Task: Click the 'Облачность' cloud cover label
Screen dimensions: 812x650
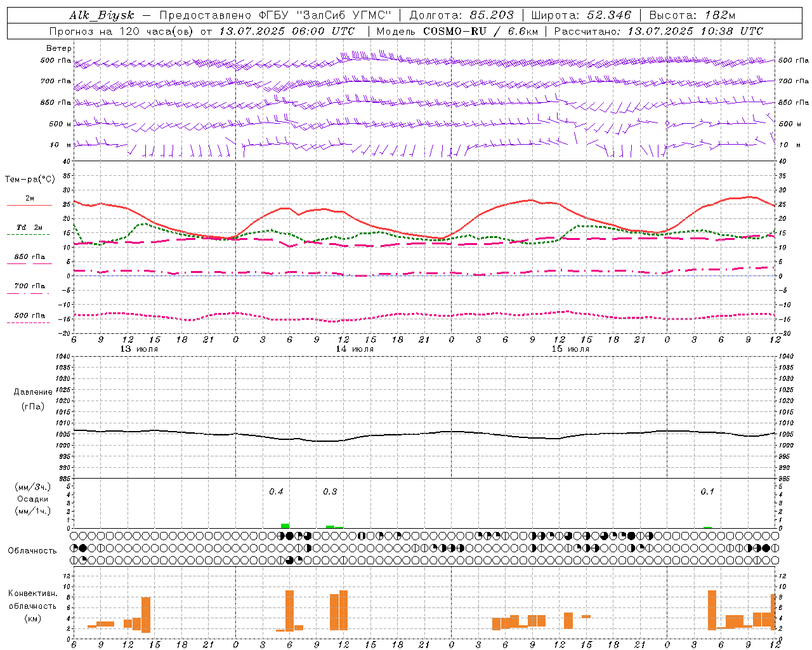Action: tap(32, 551)
